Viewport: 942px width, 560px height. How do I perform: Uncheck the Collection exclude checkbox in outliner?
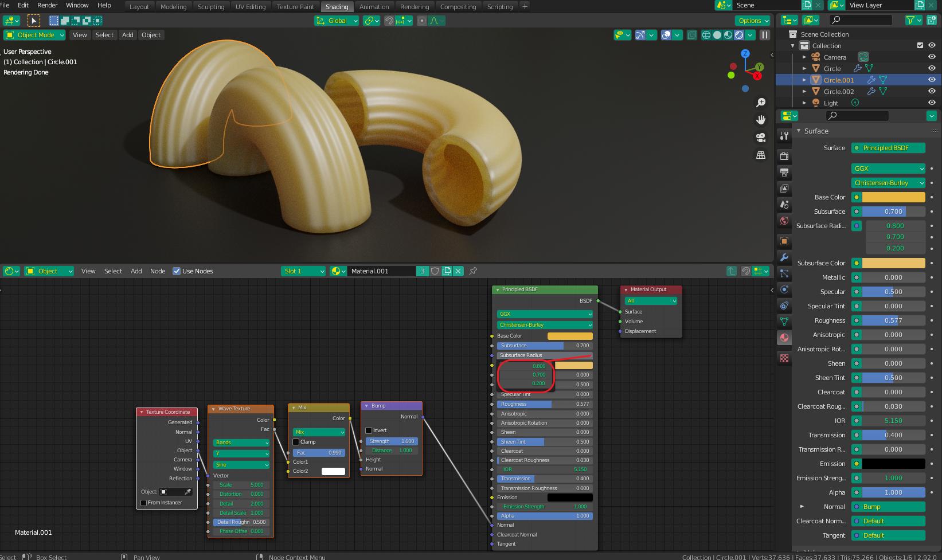pos(920,46)
